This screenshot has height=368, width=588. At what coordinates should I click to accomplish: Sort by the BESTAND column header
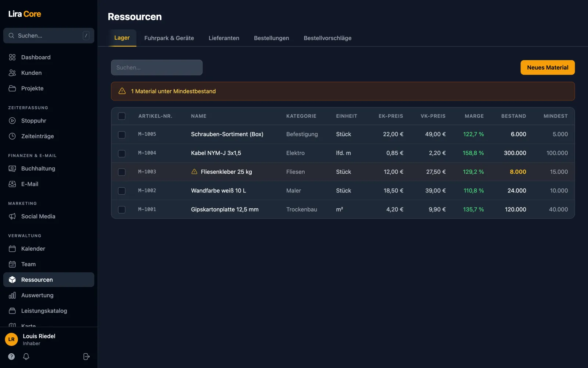tap(513, 116)
